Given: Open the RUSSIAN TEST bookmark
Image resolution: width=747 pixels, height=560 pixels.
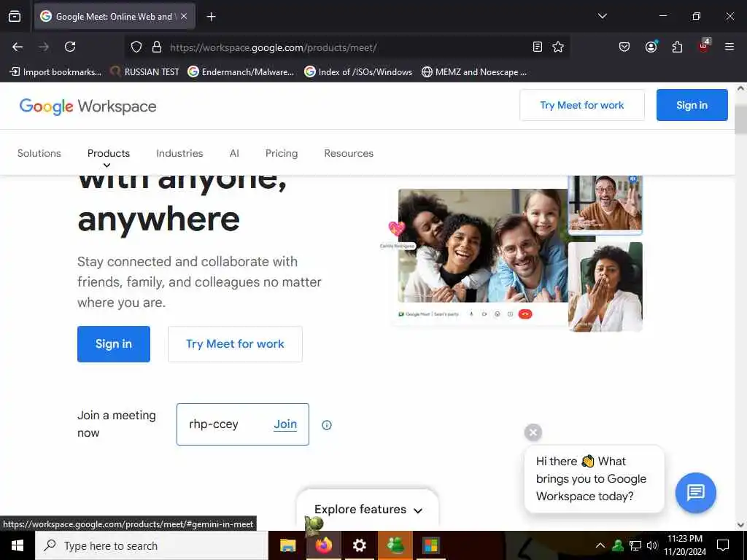Looking at the screenshot, I should (x=145, y=72).
